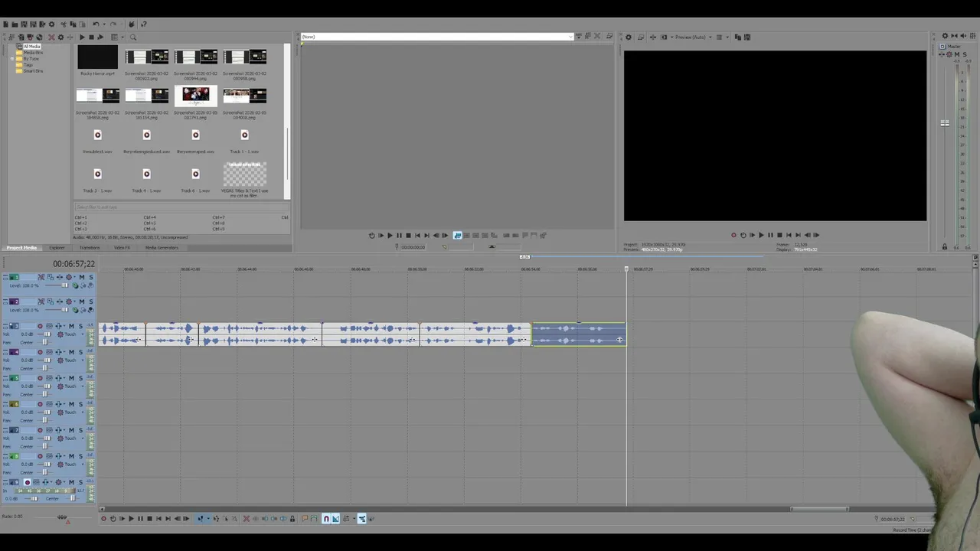980x551 pixels.
Task: Open Project Properties gear in main toolbar
Action: (x=51, y=24)
